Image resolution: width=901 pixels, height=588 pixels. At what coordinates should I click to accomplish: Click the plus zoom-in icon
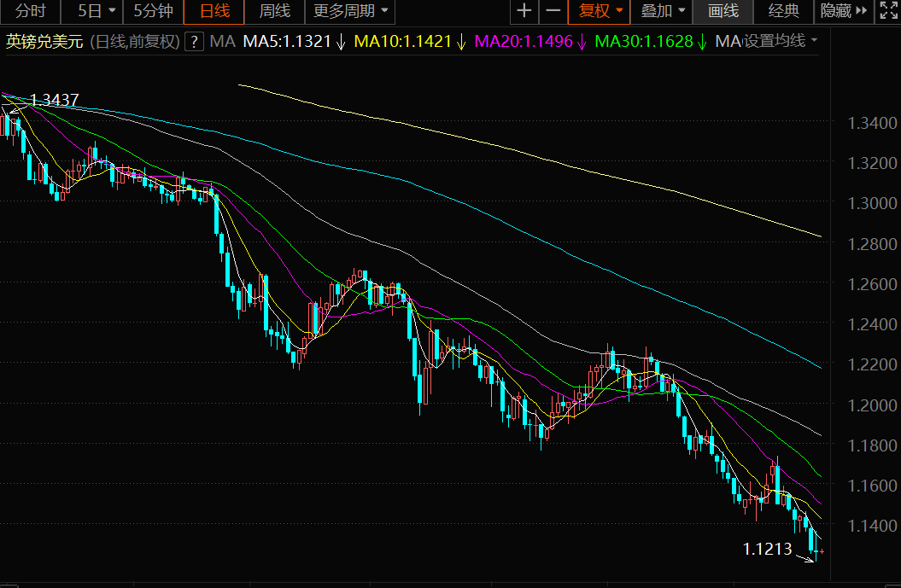click(524, 11)
